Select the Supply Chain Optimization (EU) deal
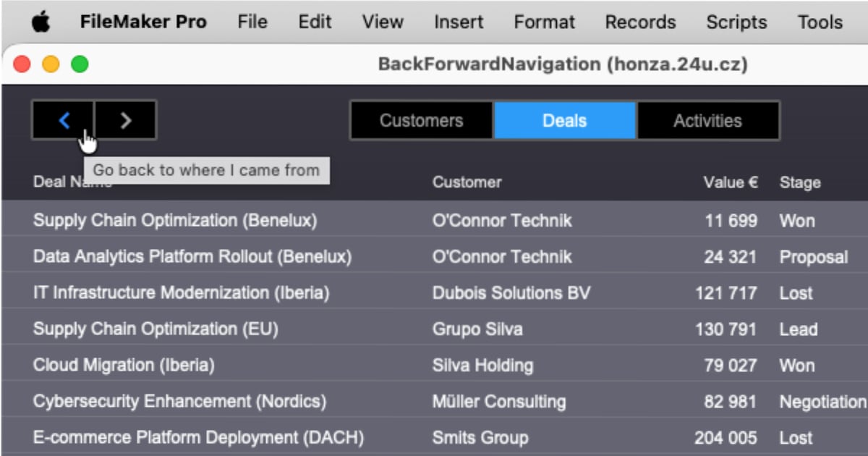The height and width of the screenshot is (456, 868). [x=156, y=329]
